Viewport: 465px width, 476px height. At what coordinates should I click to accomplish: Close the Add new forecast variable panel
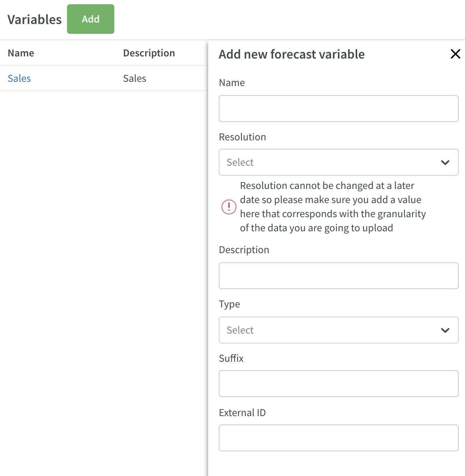tap(455, 54)
